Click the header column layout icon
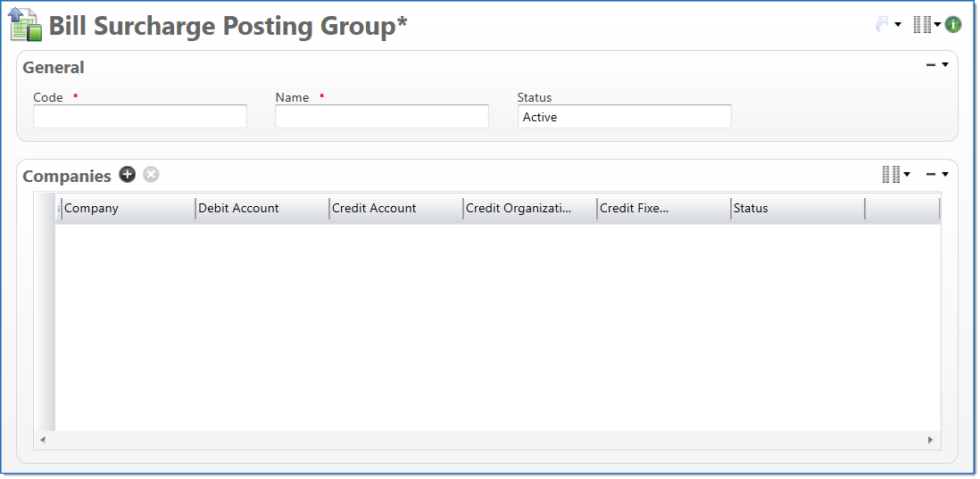Screen dimensions: 980x479 point(922,25)
